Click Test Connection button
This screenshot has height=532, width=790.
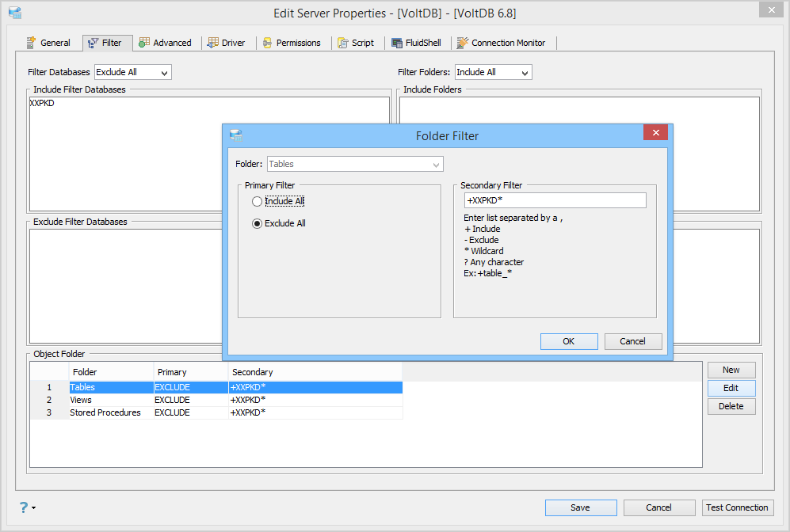click(737, 507)
